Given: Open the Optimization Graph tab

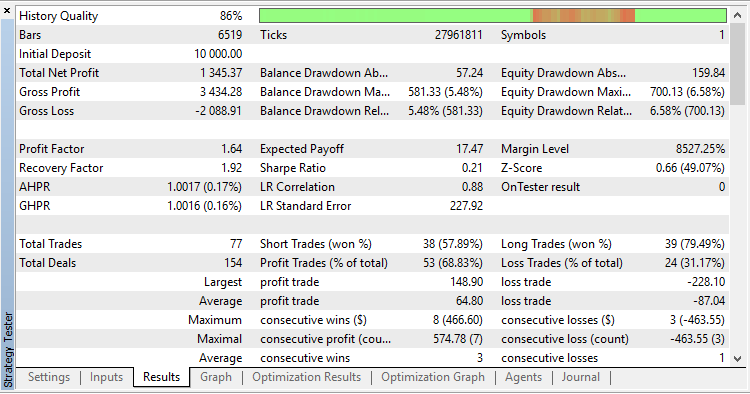Looking at the screenshot, I should [x=433, y=377].
